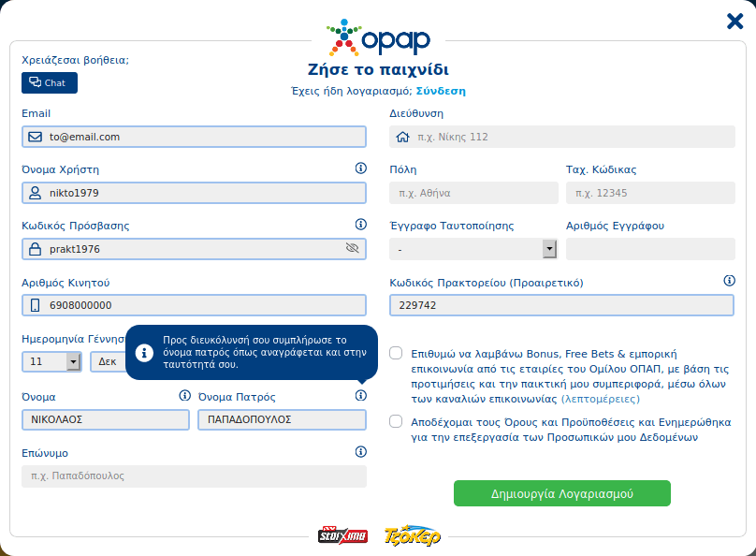Screen dimensions: 756x556
Task: Show info for Όνομα Πατρός
Action: 360,395
